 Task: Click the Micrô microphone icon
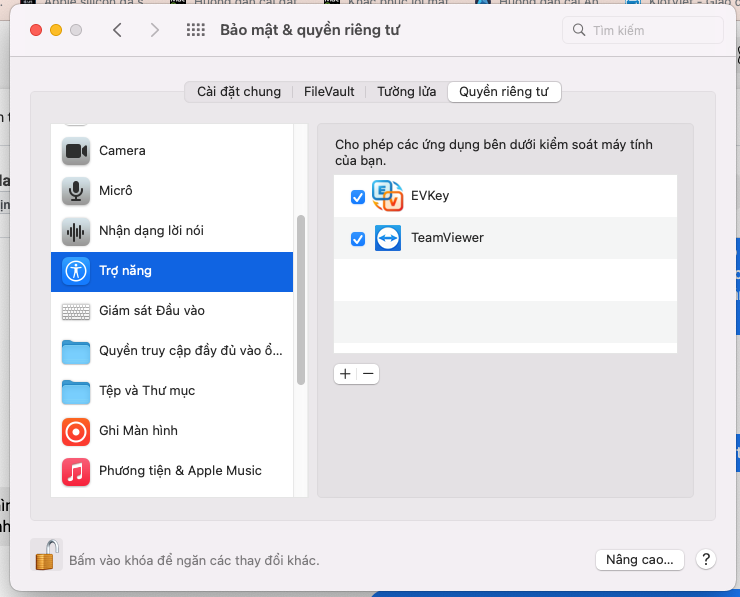click(76, 191)
